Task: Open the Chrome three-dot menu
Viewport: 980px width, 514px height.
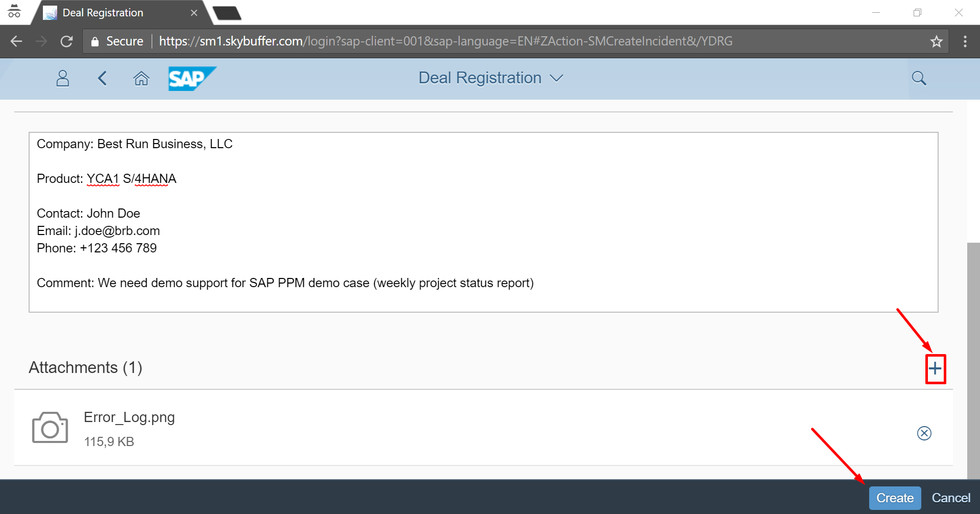Action: pyautogui.click(x=965, y=41)
